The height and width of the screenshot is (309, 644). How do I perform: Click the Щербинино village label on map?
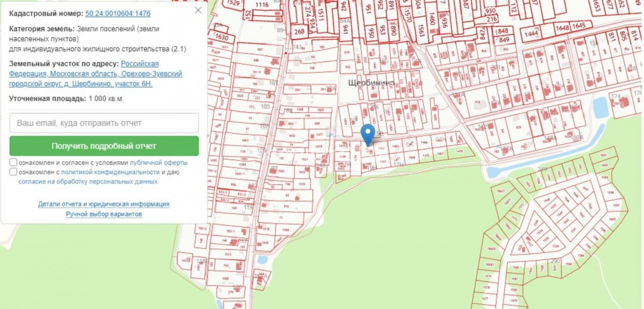(x=371, y=83)
